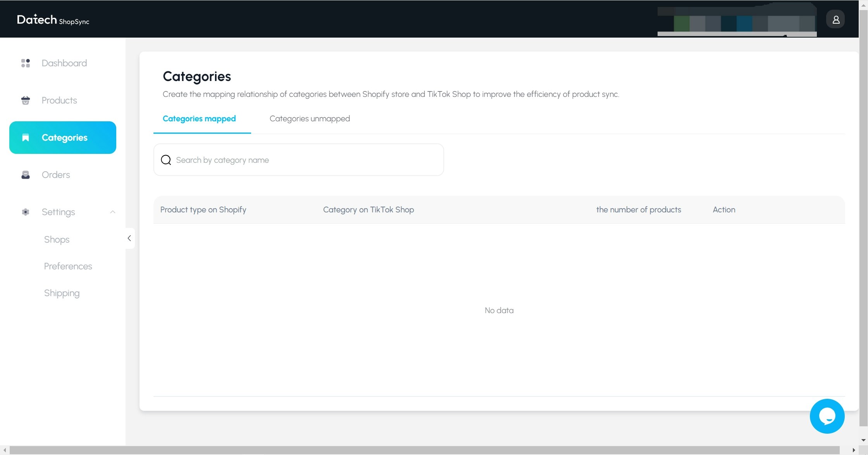Open the Preferences settings page
This screenshot has width=868, height=455.
point(68,266)
